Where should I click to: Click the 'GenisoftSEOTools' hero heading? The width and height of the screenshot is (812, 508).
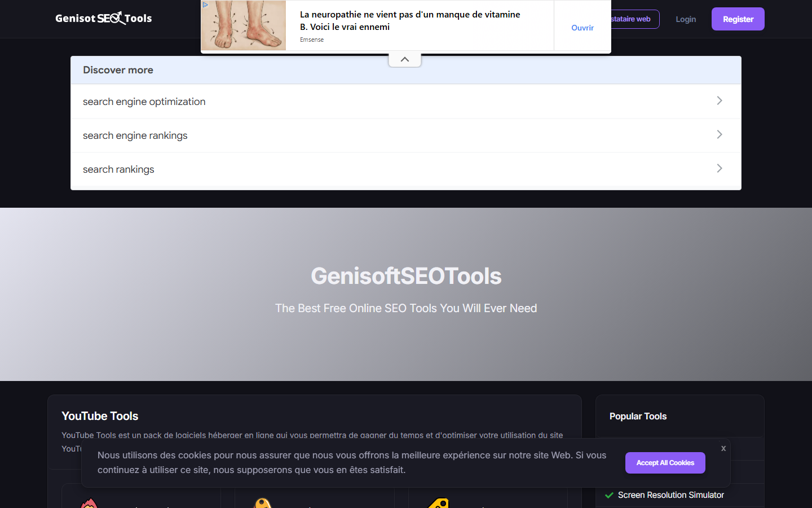[406, 276]
